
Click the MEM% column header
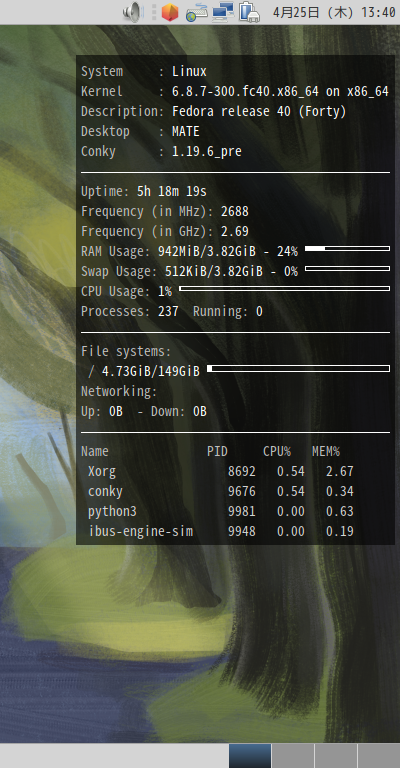326,452
